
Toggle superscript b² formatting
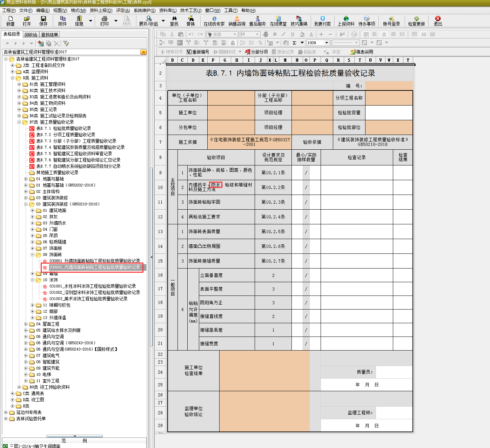pyautogui.click(x=342, y=34)
